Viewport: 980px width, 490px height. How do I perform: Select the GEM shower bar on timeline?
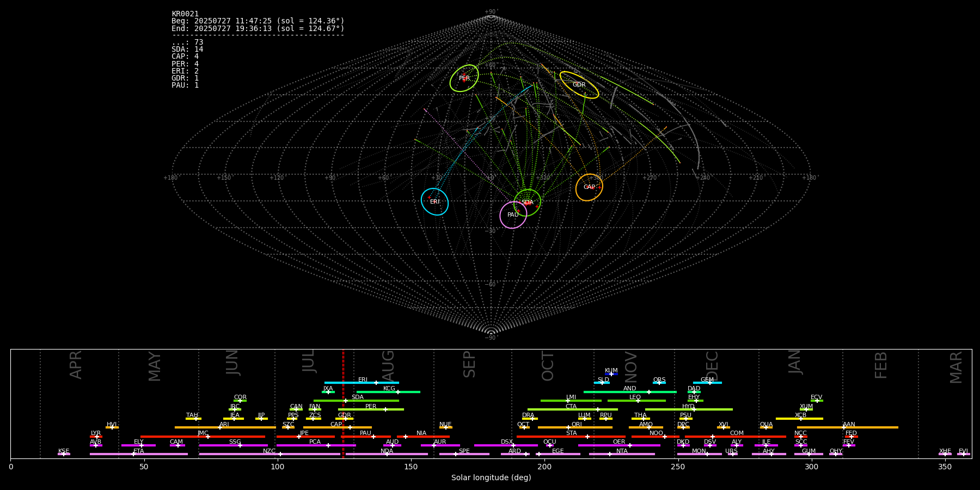tap(707, 383)
